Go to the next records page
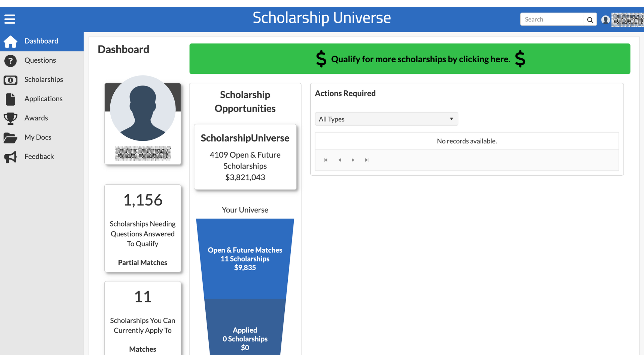644x362 pixels. coord(353,160)
